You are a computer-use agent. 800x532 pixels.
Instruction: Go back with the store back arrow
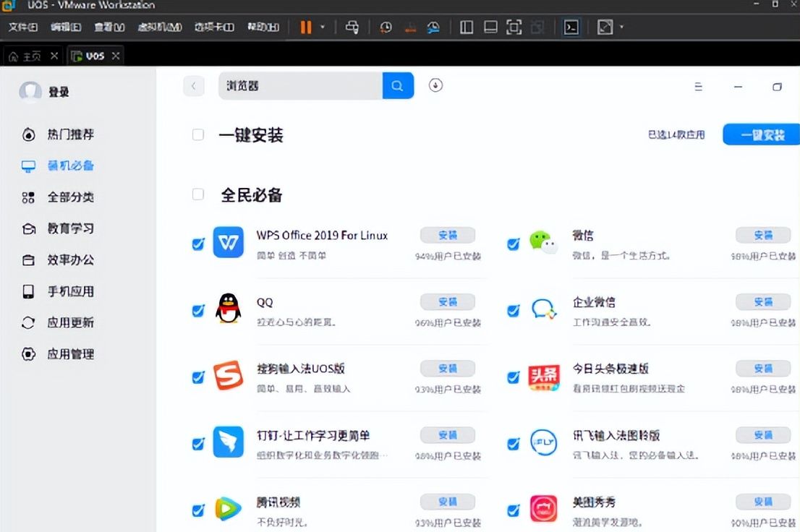tap(193, 86)
